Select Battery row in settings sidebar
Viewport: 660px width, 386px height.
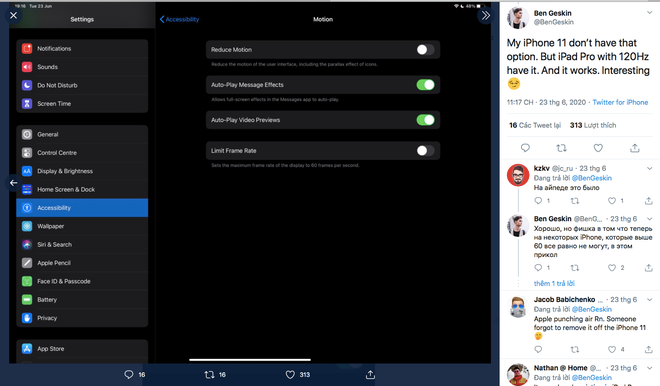point(82,300)
